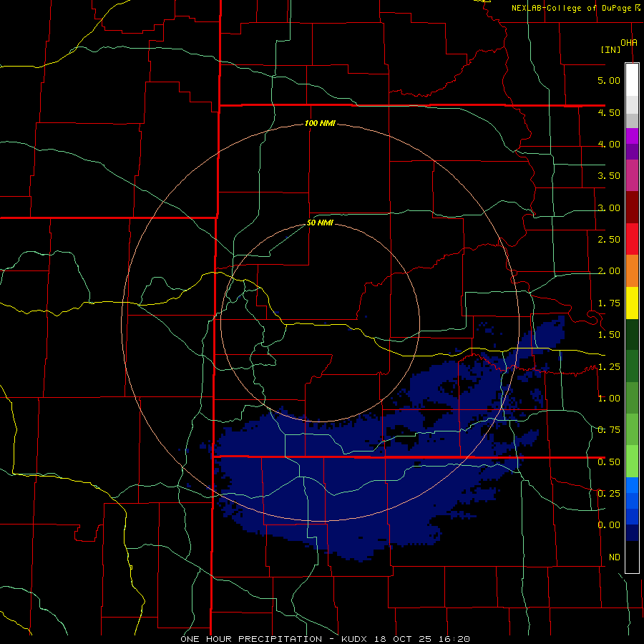Click the 4.50 legend value
Viewport: 644px width, 644px height.
609,112
